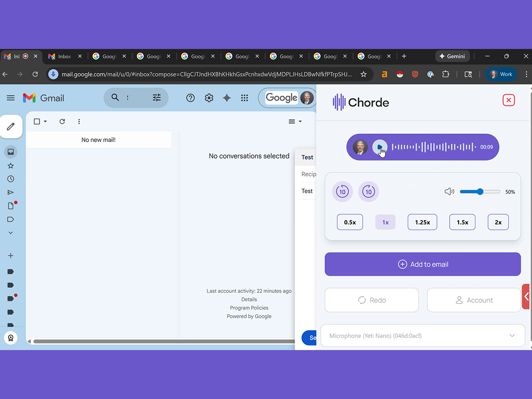Screen dimensions: 532x399
Task: Expand the more labels chevron in sidebar
Action: pyautogui.click(x=10, y=232)
